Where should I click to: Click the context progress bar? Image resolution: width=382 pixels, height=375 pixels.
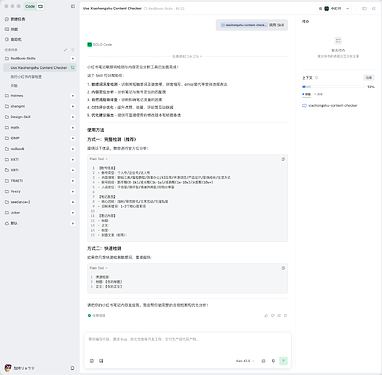pos(333,87)
